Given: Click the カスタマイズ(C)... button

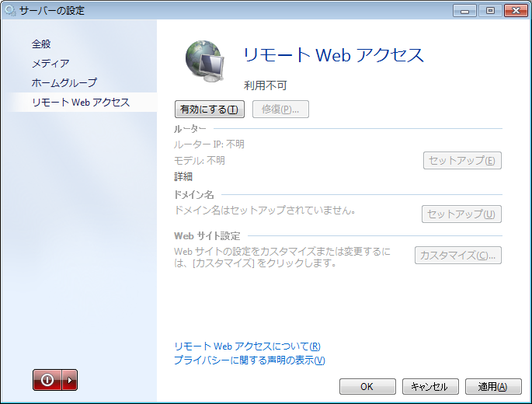Looking at the screenshot, I should coord(458,256).
